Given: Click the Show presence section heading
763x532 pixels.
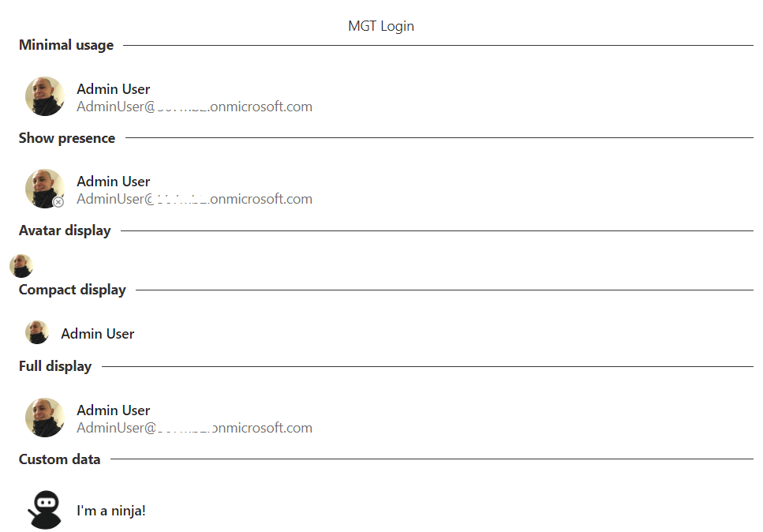Looking at the screenshot, I should pos(67,138).
